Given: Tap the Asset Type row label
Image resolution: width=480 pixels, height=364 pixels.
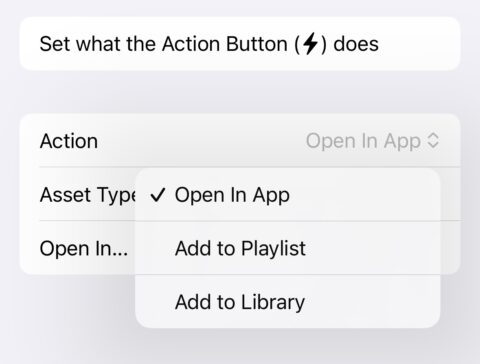Looking at the screenshot, I should click(x=88, y=195).
